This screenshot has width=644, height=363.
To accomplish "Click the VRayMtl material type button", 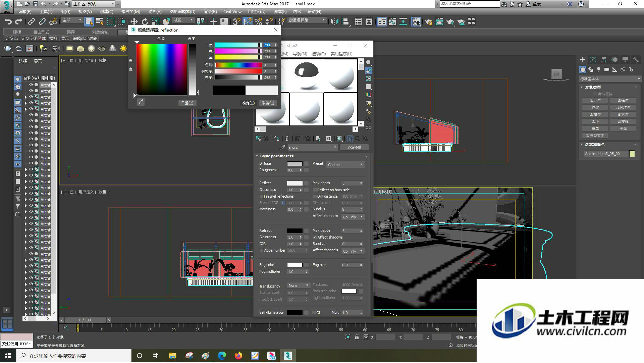I will (x=354, y=147).
